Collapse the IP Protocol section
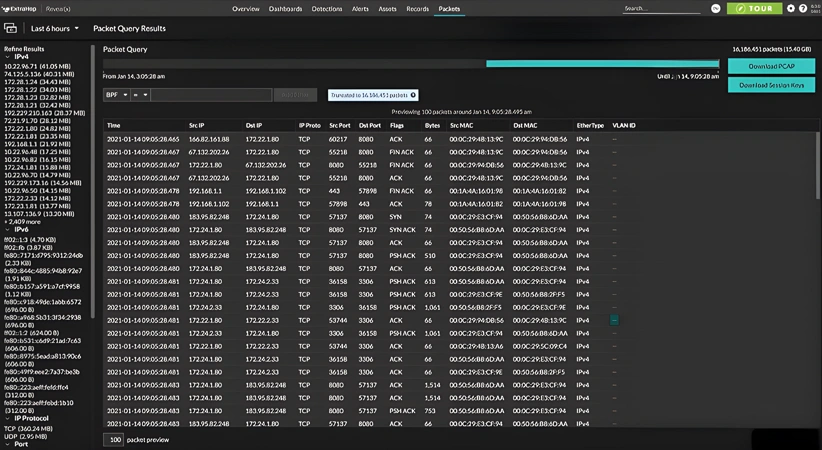822x450 pixels. (7, 419)
